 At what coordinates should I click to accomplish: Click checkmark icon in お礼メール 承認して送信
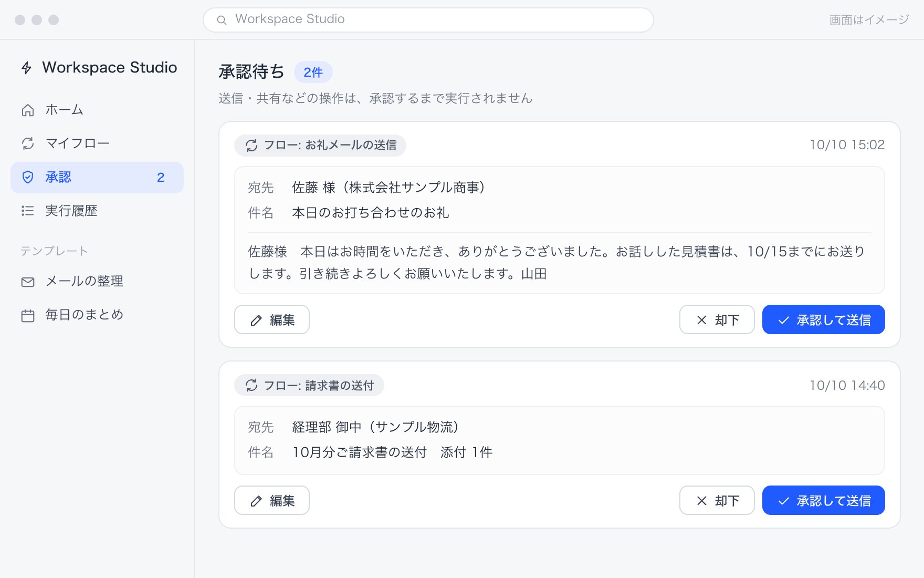tap(784, 320)
